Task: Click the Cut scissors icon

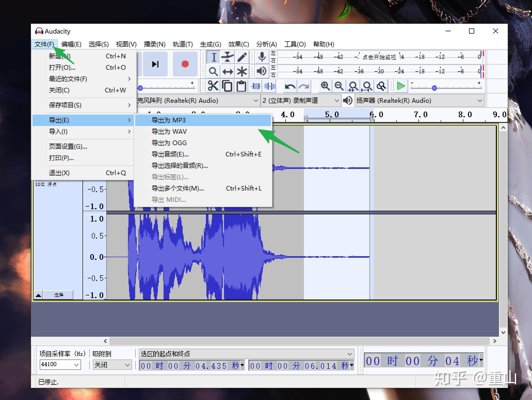Action: point(213,86)
